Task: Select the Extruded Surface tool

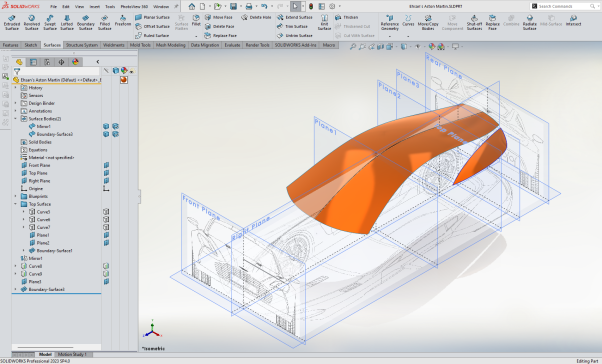Action: 12,23
